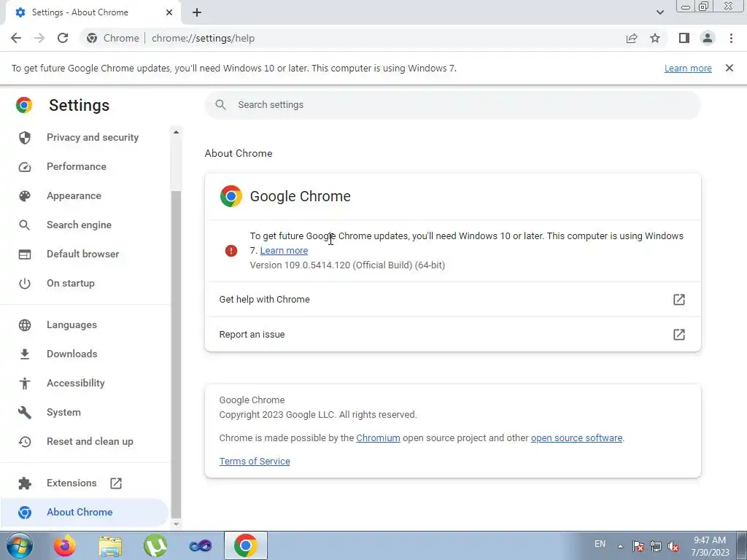The image size is (747, 560).
Task: Click the Google Chrome logo in About card
Action: (231, 196)
